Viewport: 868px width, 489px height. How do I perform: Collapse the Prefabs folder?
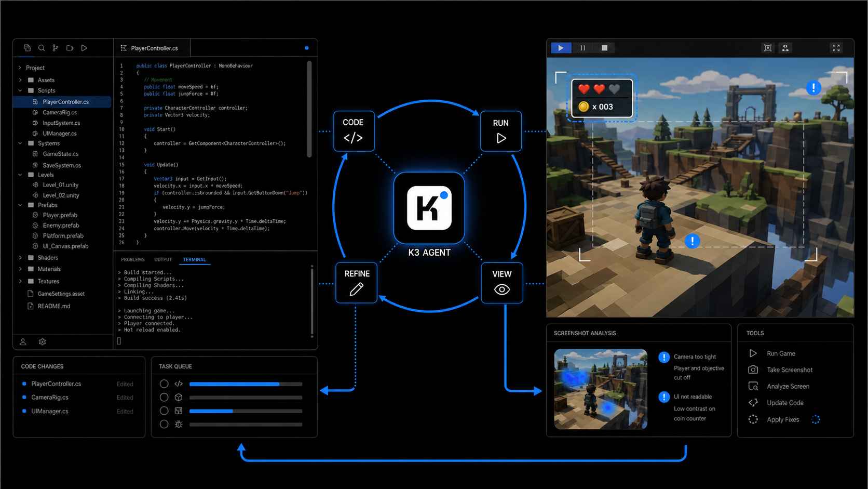(x=20, y=205)
